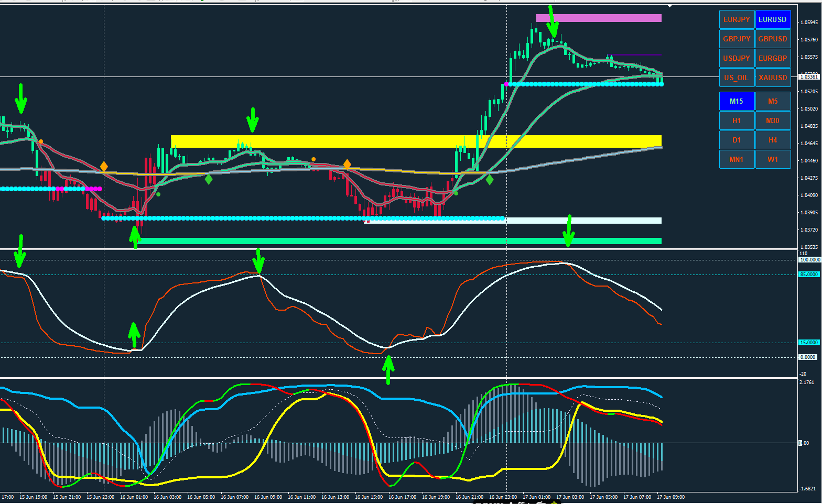Switch to the M5 timeframe
The image size is (822, 504).
pos(773,101)
